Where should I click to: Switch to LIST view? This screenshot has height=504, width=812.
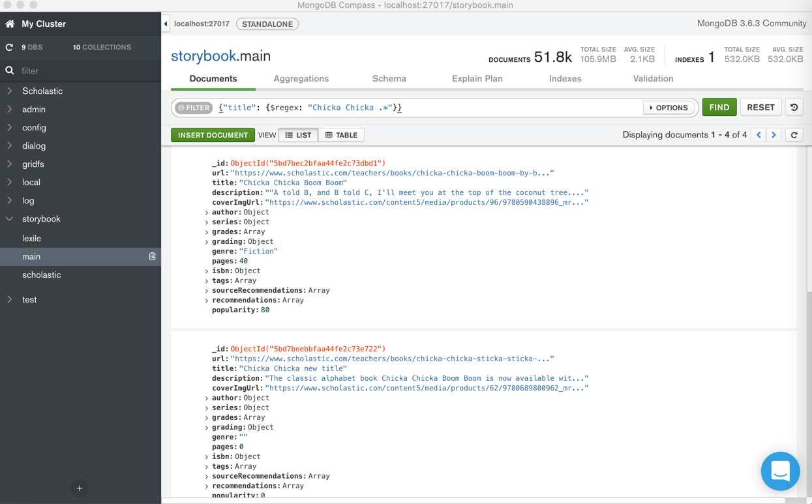tap(299, 135)
